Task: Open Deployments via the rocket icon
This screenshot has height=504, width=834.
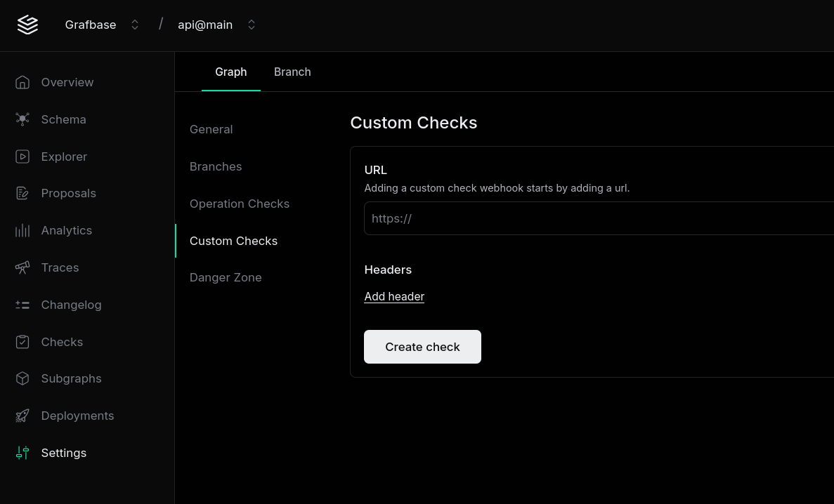Action: click(22, 416)
